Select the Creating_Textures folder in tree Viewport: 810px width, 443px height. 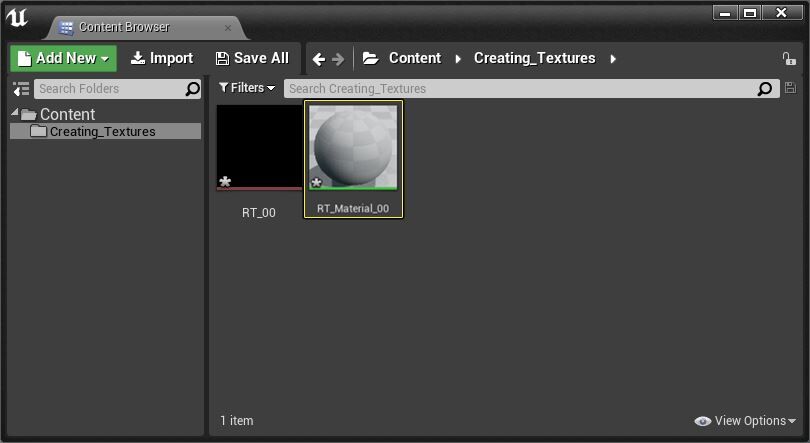coord(105,131)
